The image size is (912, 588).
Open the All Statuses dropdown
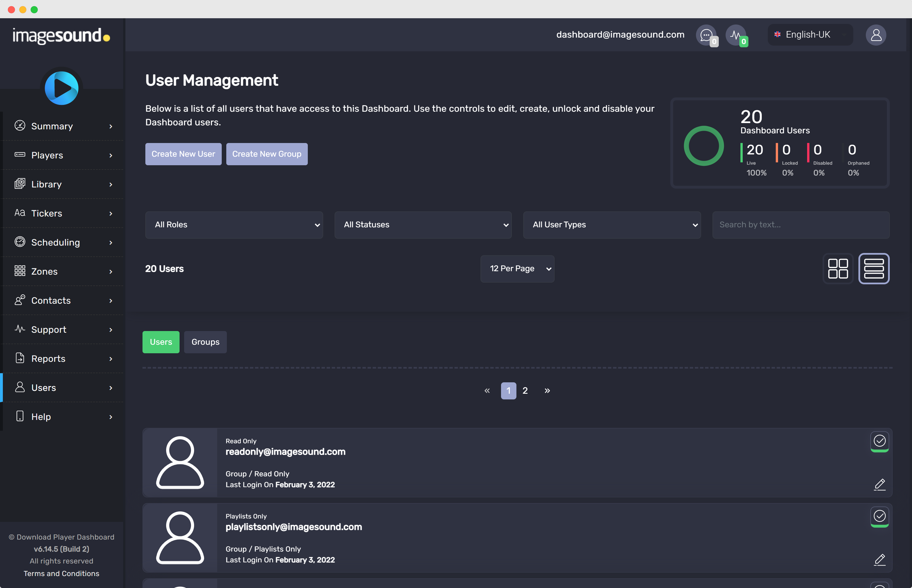pos(423,225)
